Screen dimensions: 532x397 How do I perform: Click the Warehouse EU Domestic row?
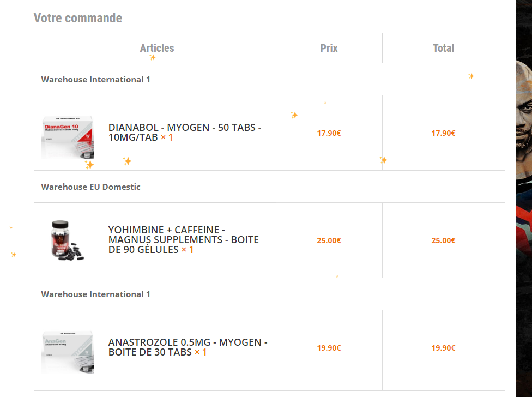(269, 187)
